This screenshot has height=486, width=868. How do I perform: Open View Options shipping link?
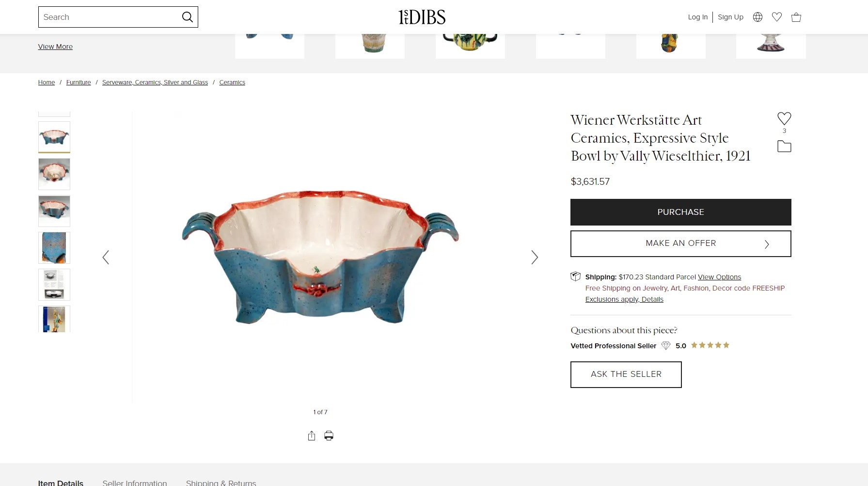tap(719, 277)
